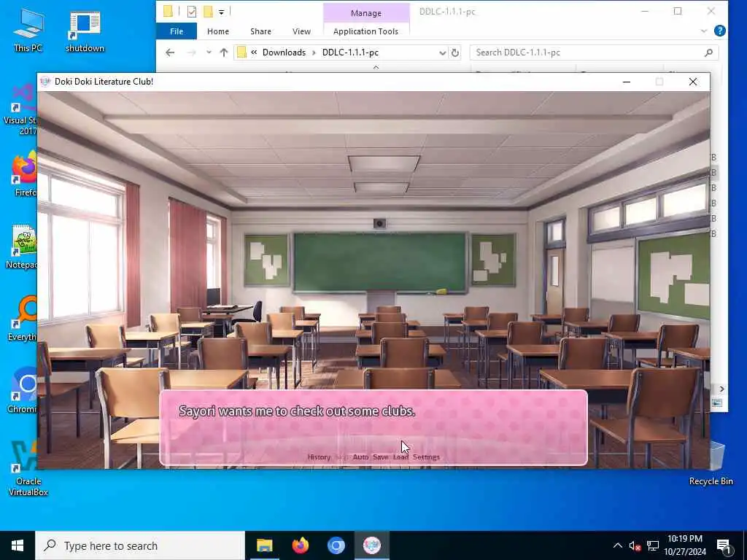Select This PC desktop icon
Screen dimensions: 747x560
pyautogui.click(x=28, y=30)
